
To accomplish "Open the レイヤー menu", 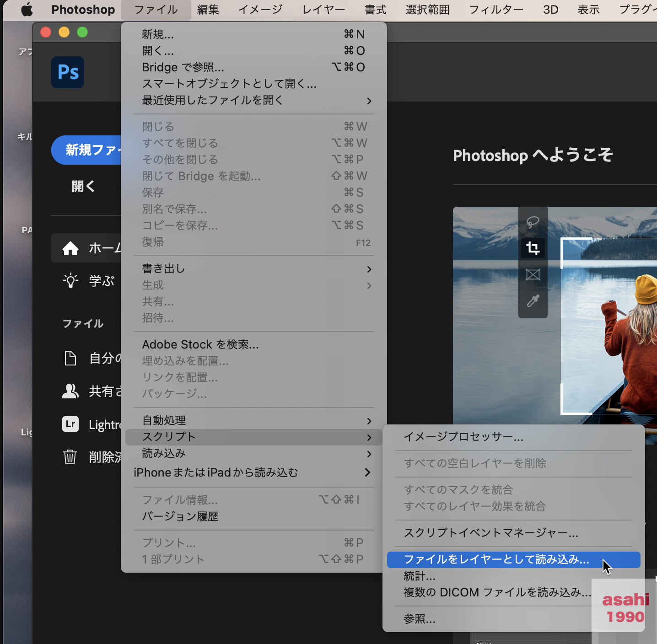I will click(x=323, y=10).
